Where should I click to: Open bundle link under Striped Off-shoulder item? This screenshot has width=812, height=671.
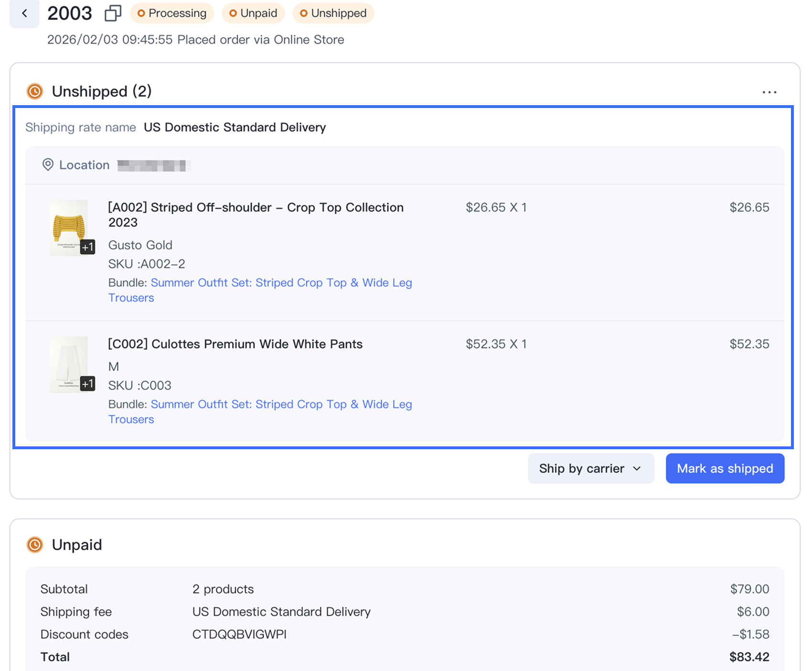pos(281,283)
